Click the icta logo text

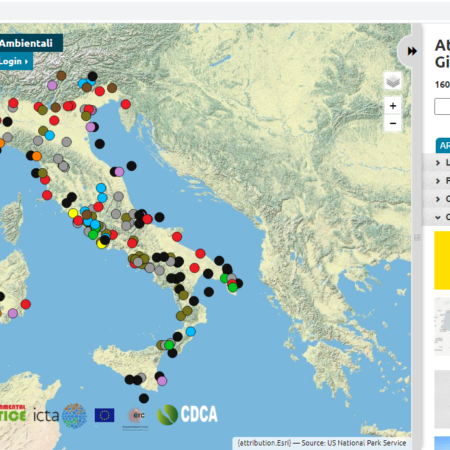coord(46,416)
